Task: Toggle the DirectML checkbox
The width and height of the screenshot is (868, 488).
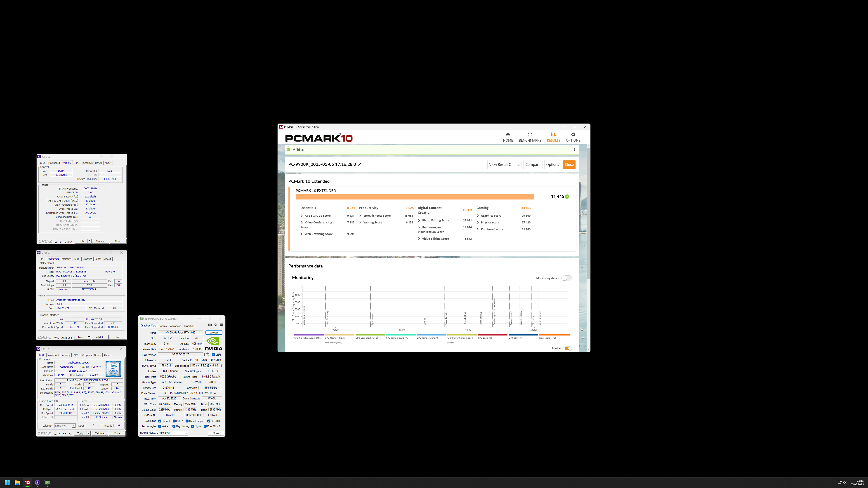Action: tap(209, 421)
